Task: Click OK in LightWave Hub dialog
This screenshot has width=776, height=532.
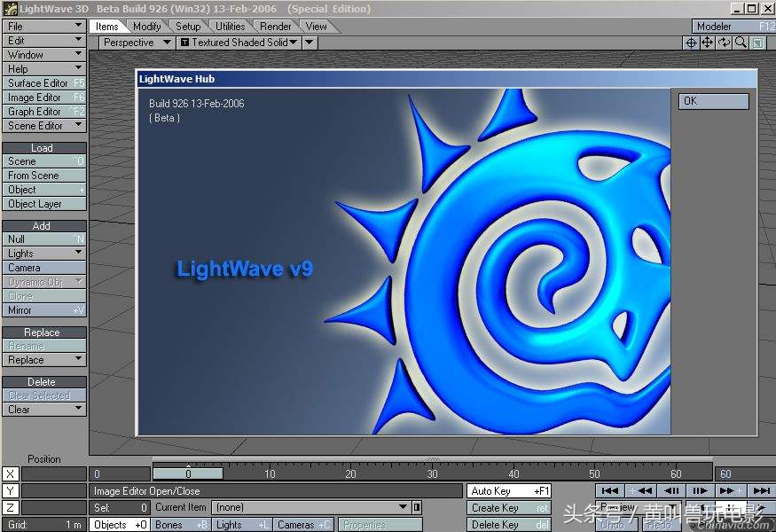Action: (x=713, y=101)
